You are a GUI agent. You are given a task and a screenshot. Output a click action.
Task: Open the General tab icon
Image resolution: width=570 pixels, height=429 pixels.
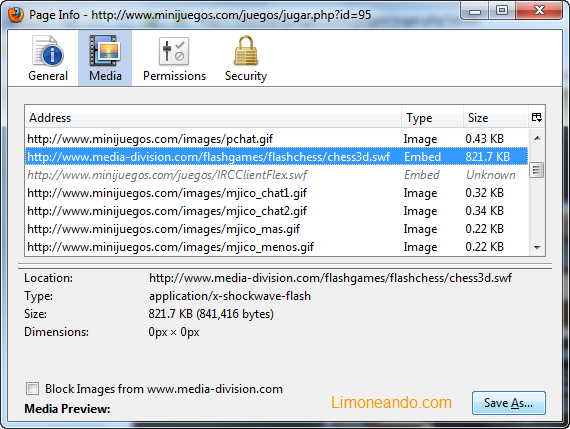pyautogui.click(x=48, y=58)
